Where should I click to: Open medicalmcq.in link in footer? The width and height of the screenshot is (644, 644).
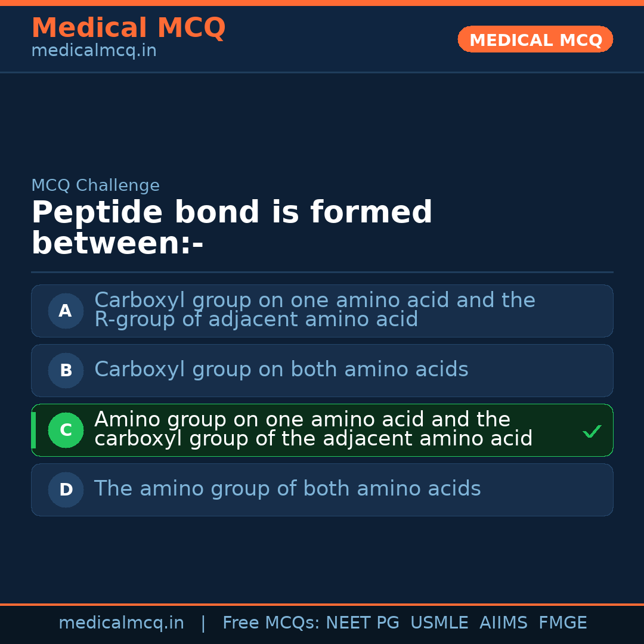click(121, 623)
